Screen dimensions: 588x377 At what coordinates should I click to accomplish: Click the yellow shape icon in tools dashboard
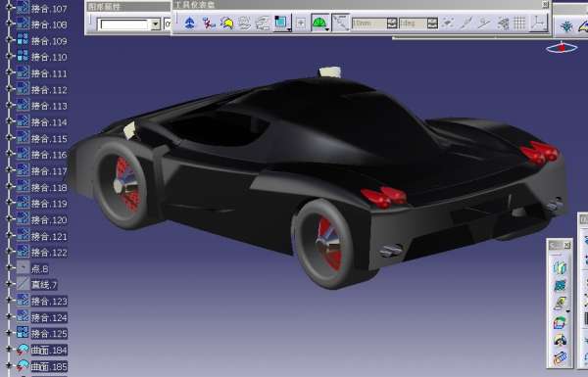[227, 23]
